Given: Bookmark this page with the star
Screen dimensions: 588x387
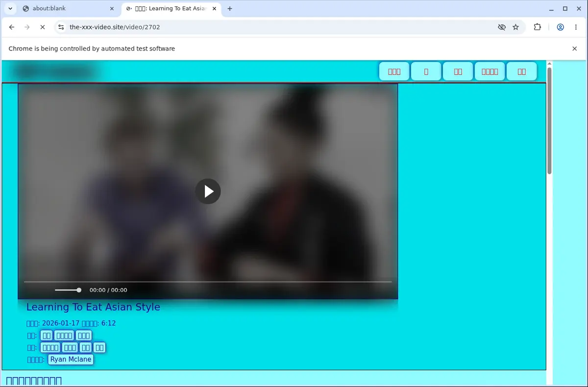Looking at the screenshot, I should point(515,27).
